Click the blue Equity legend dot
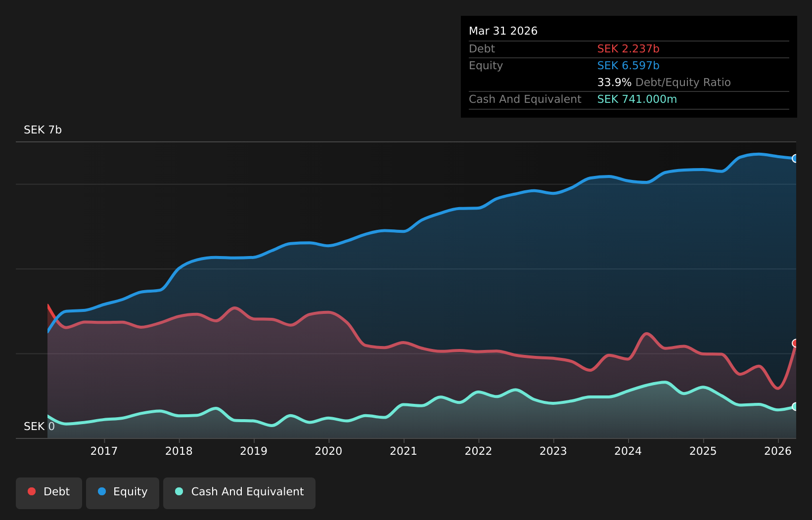This screenshot has height=520, width=812. click(x=102, y=491)
